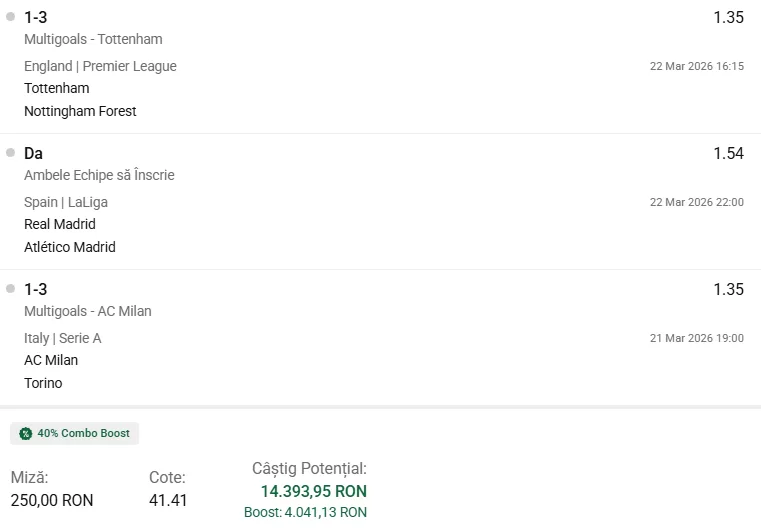
Task: Open the Tottenham team name
Action: coord(57,88)
